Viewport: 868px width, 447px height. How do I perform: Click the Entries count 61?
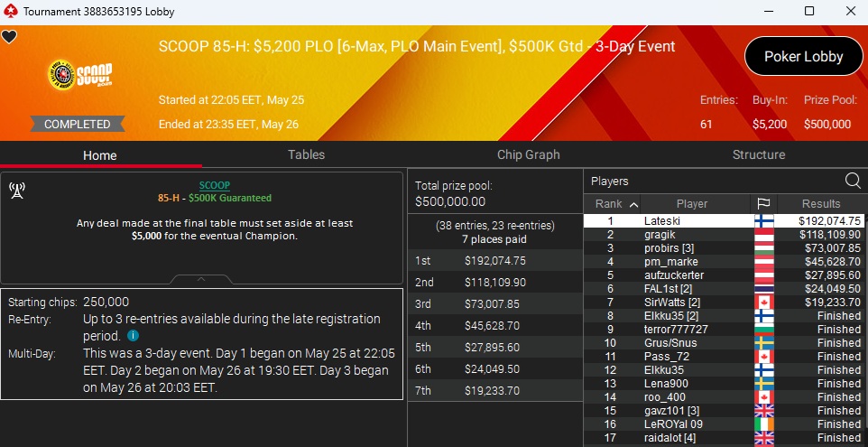click(x=706, y=124)
